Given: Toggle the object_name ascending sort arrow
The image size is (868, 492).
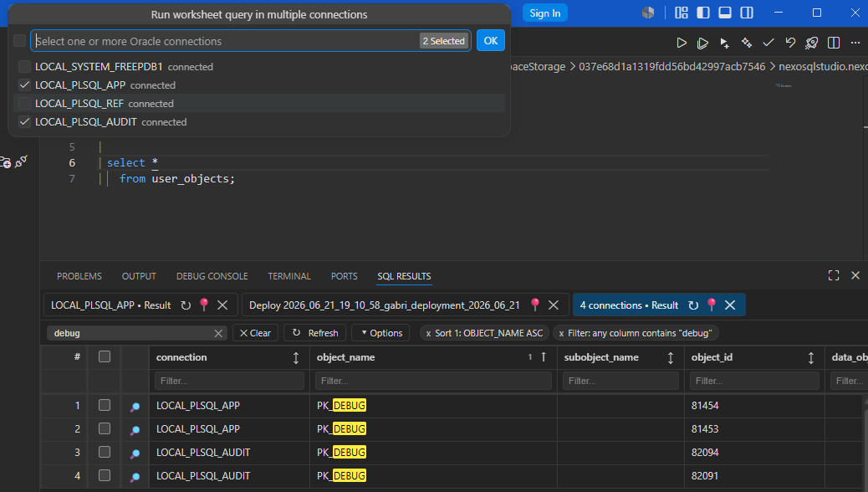Looking at the screenshot, I should [x=544, y=356].
